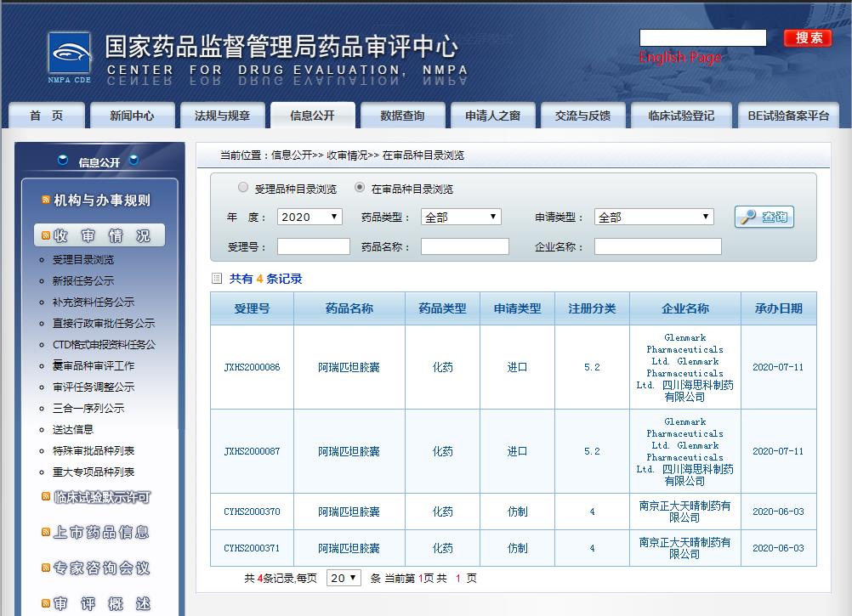This screenshot has height=616, width=852.
Task: Select 在审品种目录浏览 radio button
Action: tap(359, 187)
